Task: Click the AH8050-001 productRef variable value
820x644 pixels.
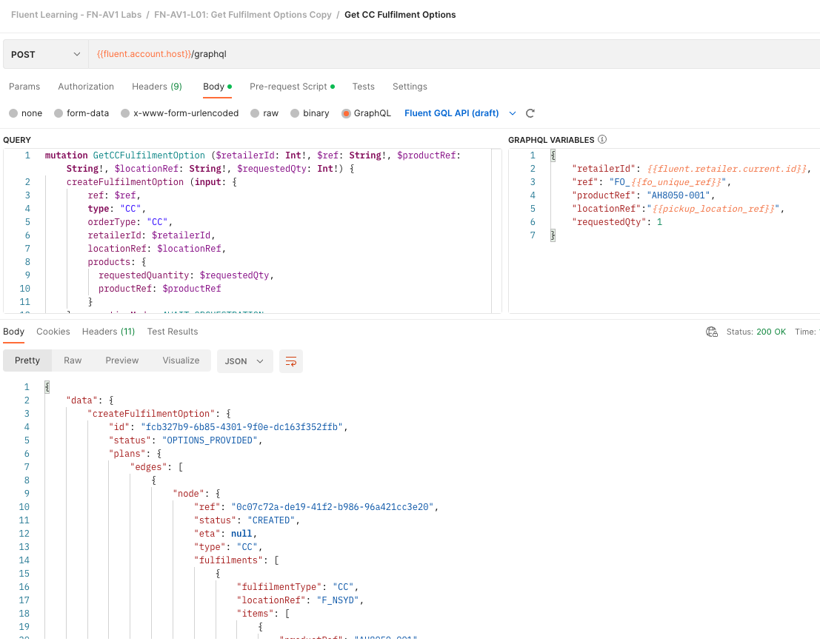Action: point(679,195)
